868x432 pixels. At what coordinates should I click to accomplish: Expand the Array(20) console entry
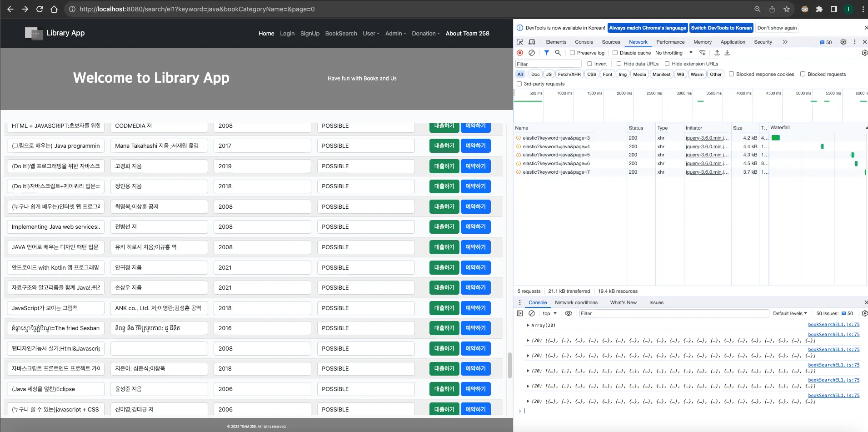[528, 325]
